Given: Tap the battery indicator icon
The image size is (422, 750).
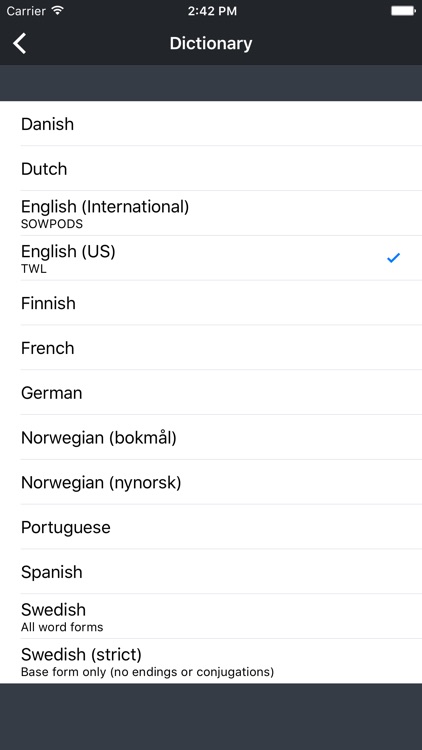Looking at the screenshot, I should point(403,11).
